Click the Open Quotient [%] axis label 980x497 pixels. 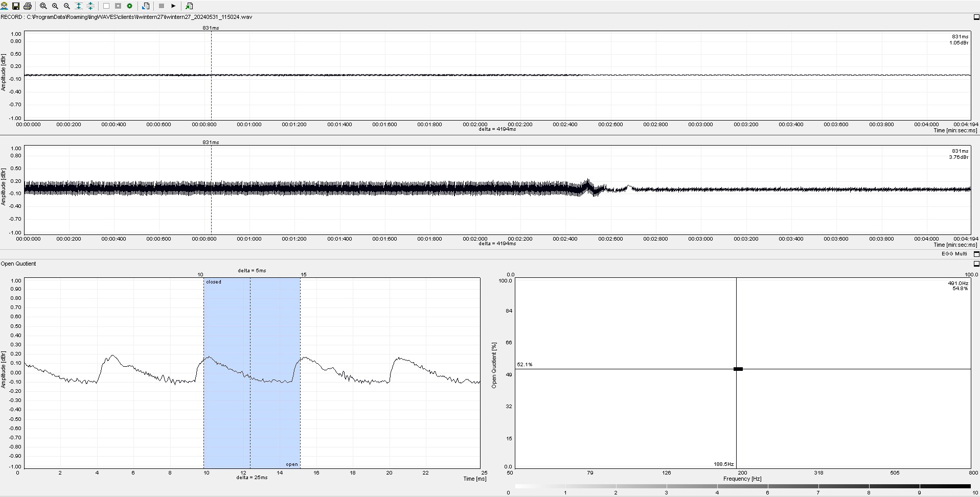click(494, 366)
